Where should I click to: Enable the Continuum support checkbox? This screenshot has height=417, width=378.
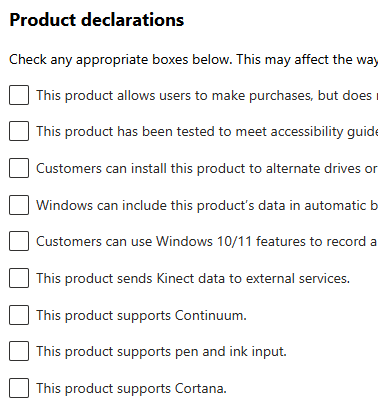(x=19, y=315)
